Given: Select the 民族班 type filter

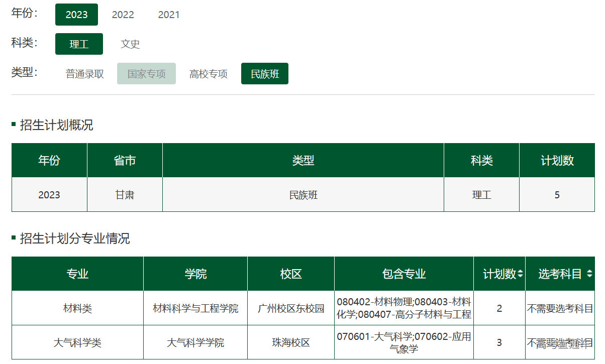Looking at the screenshot, I should click(x=265, y=74).
